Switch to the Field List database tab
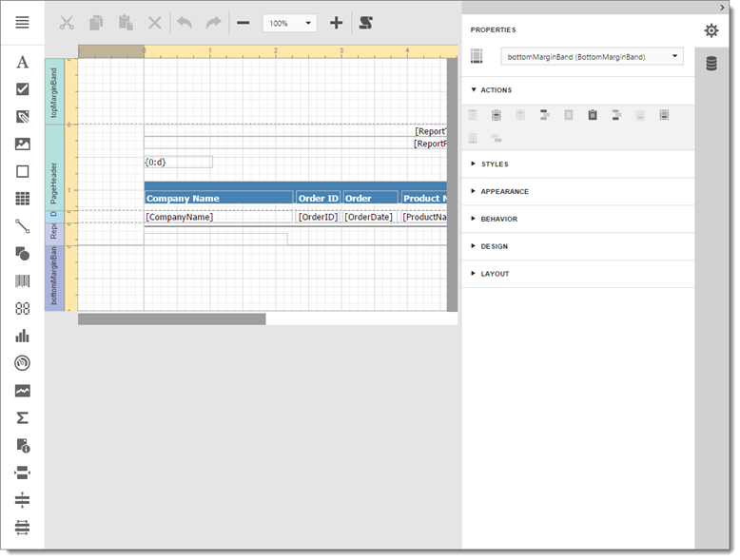Screen dimensions: 740x560 click(711, 64)
